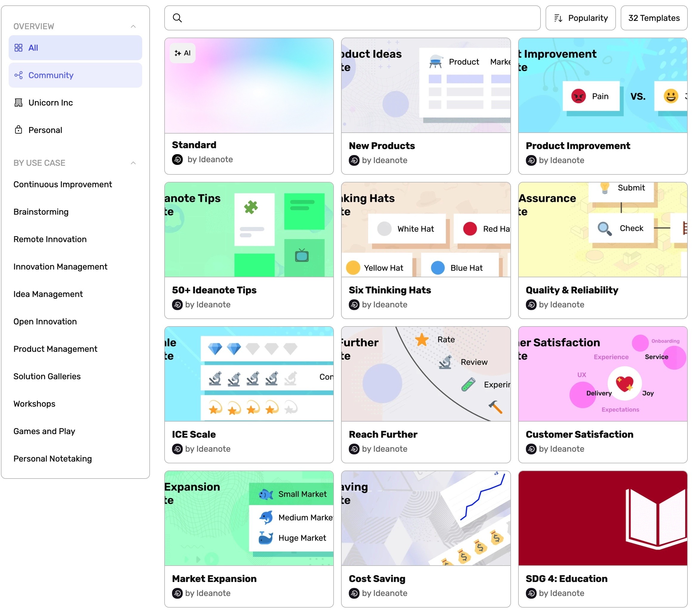The width and height of the screenshot is (700, 613).
Task: Click the 32 Templates button
Action: click(x=653, y=18)
